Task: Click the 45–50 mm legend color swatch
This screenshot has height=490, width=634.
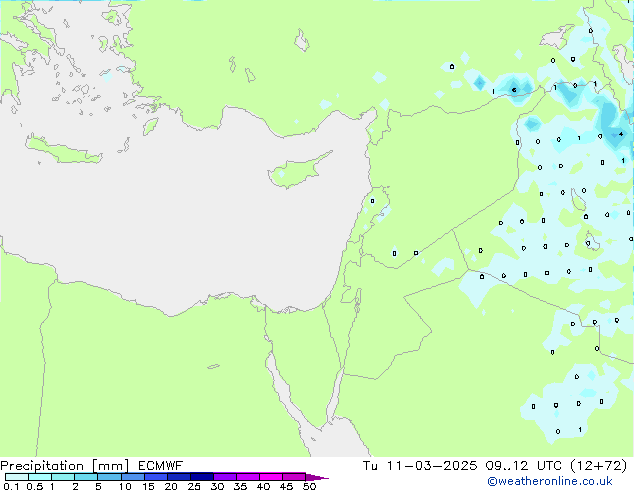Action: (x=294, y=477)
